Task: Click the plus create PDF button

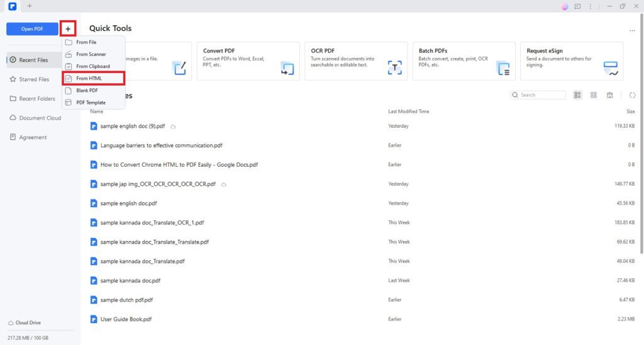Action: [68, 29]
